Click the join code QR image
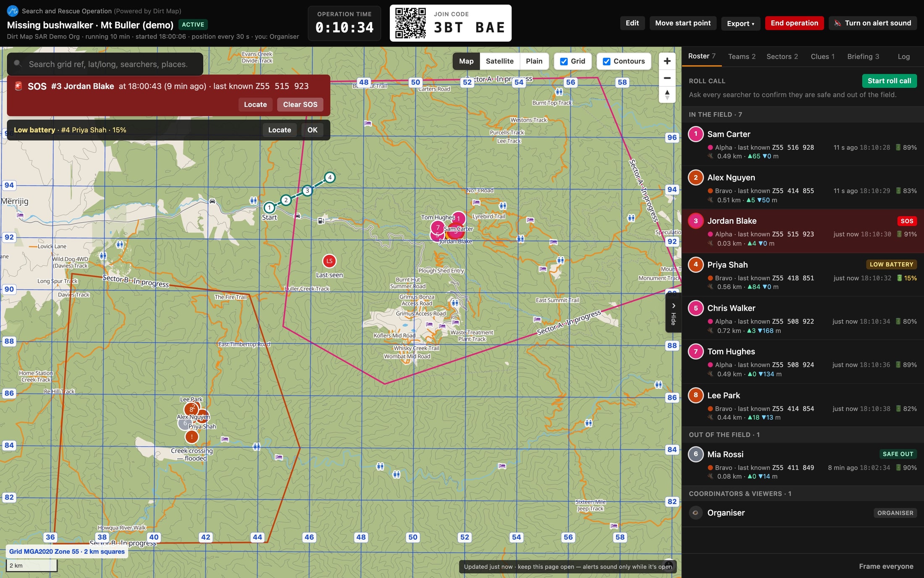The image size is (924, 578). point(410,23)
